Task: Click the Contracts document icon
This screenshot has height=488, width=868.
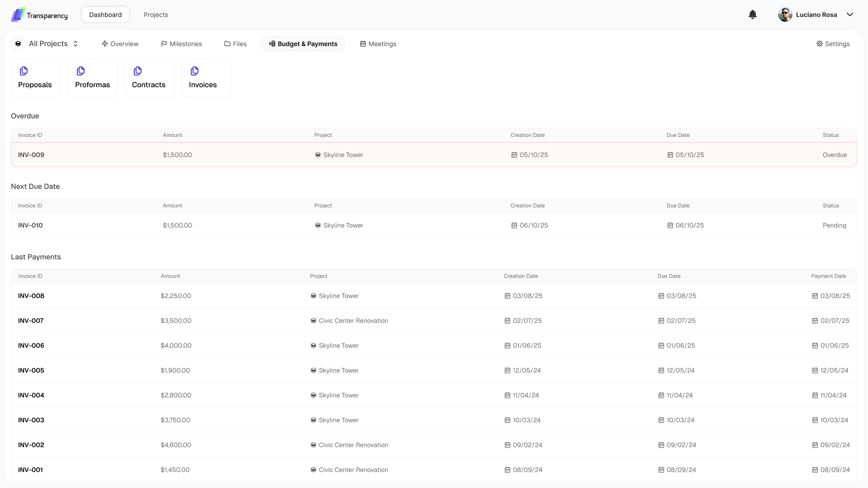Action: [138, 71]
